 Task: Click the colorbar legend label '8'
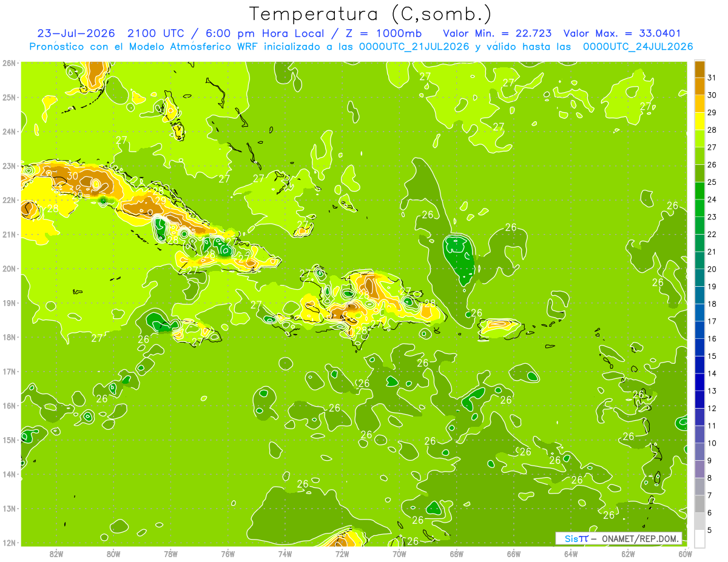[x=710, y=478]
